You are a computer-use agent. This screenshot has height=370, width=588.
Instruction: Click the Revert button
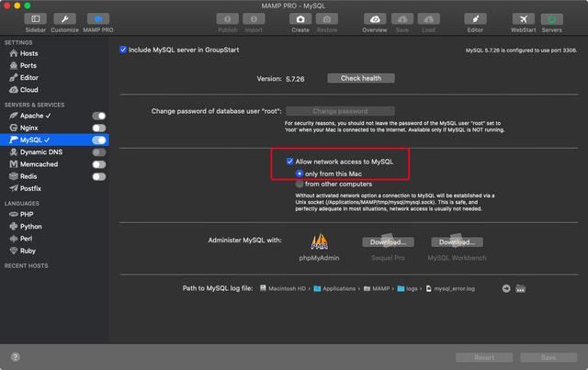[484, 357]
